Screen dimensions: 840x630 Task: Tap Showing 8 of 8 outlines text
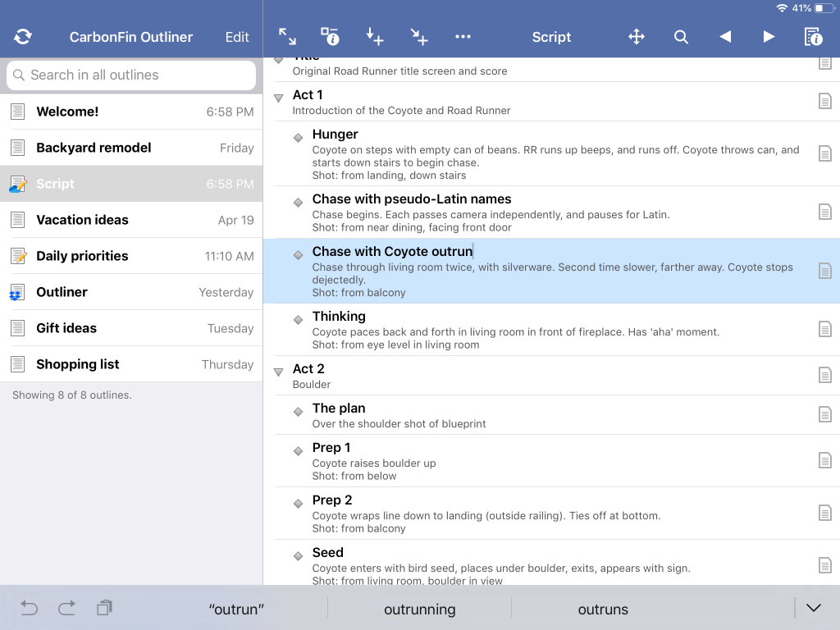coord(72,395)
